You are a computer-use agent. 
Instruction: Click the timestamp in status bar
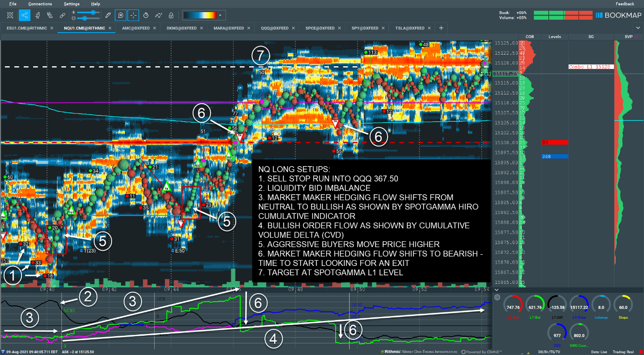tap(31, 352)
